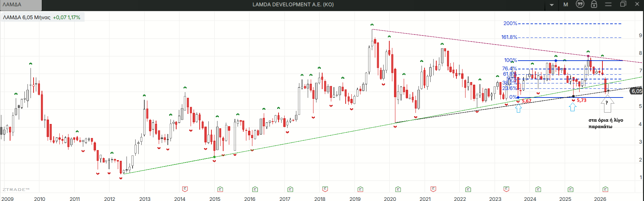
Task: Open the quote info icon in title bar
Action: pos(580,4)
